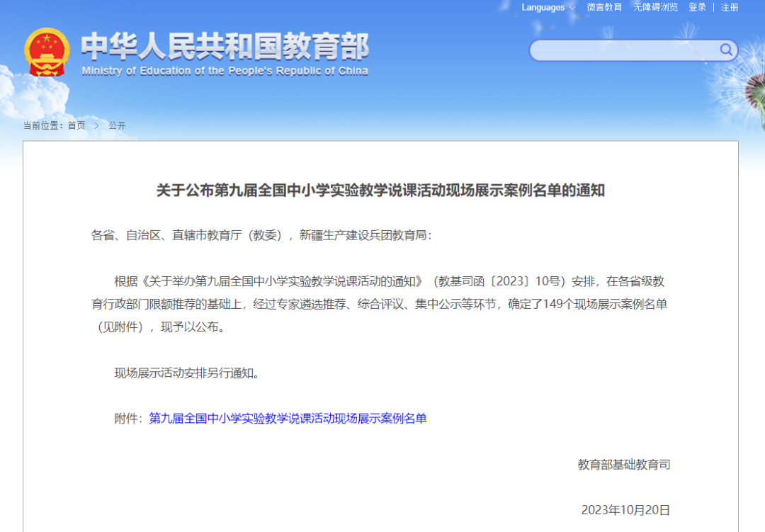The width and height of the screenshot is (765, 532).
Task: Click the 当前位置 breadcrumb label
Action: [44, 125]
